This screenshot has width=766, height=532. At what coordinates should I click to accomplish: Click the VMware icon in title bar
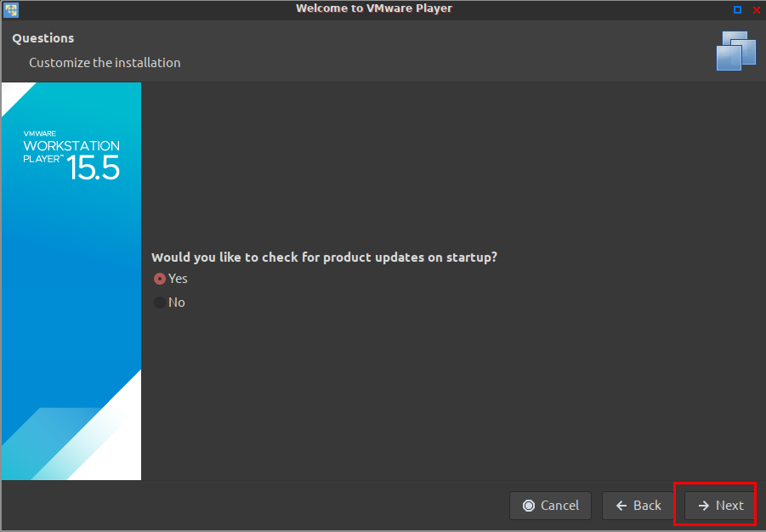(11, 9)
